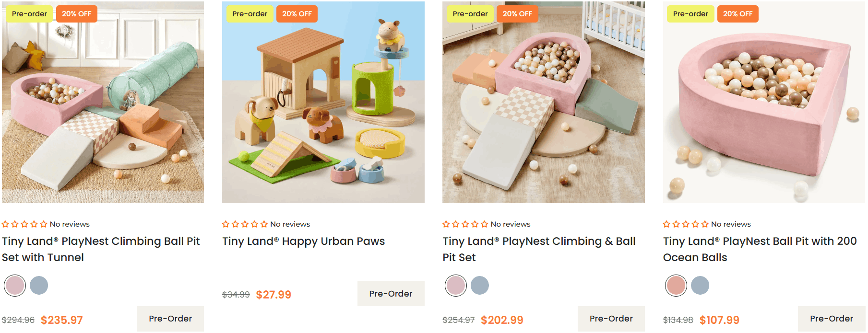This screenshot has height=333, width=868.
Task: Pre-Order the Happy Urban Paws set
Action: coord(391,294)
